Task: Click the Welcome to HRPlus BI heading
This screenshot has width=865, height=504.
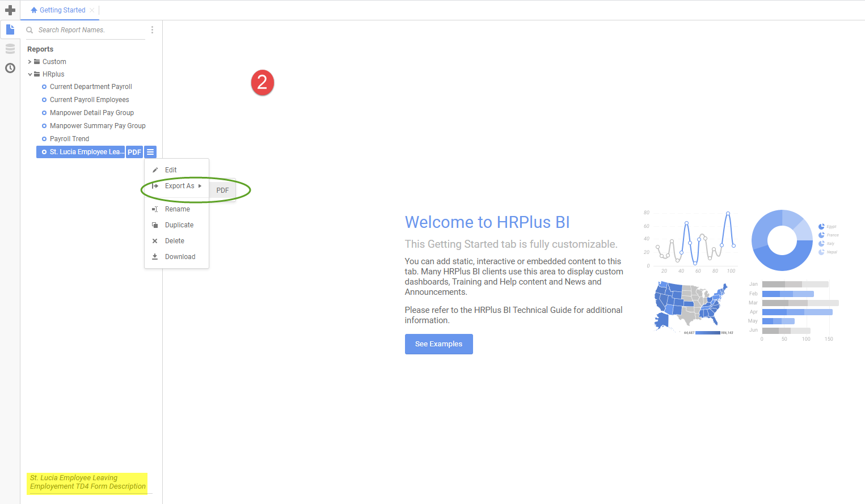Action: click(487, 222)
